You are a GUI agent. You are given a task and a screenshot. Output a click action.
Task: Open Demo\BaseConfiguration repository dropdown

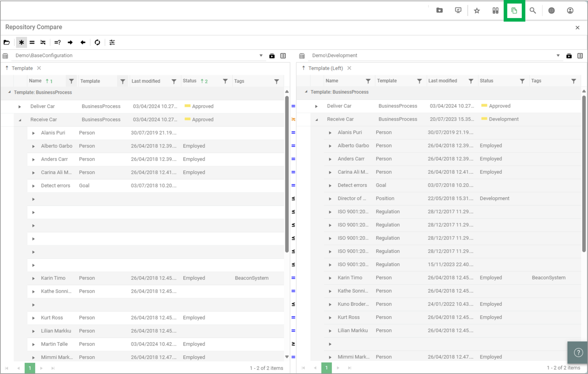(261, 56)
